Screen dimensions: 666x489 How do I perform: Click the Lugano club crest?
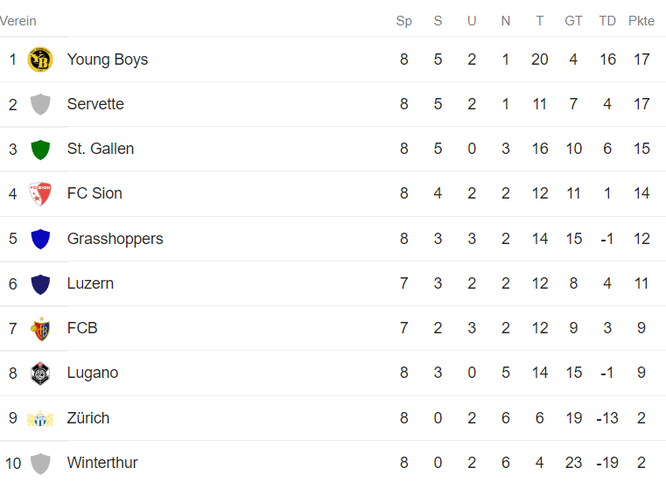click(40, 373)
